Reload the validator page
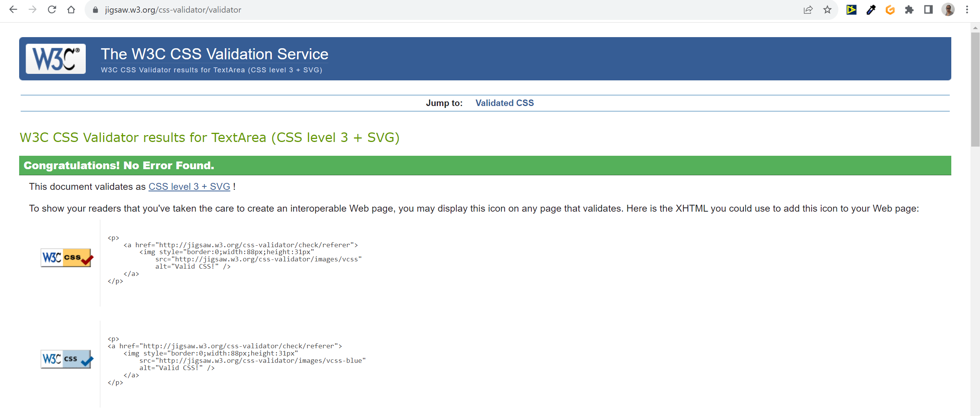 52,10
